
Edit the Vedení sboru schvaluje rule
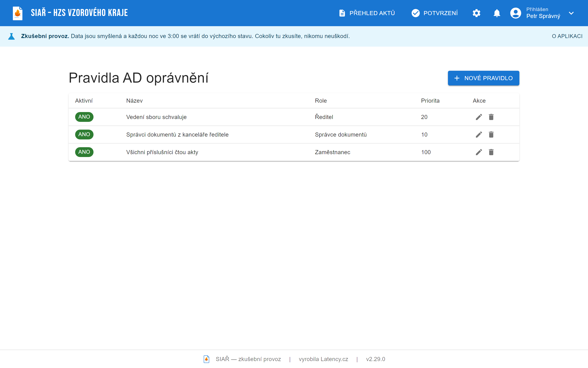479,117
